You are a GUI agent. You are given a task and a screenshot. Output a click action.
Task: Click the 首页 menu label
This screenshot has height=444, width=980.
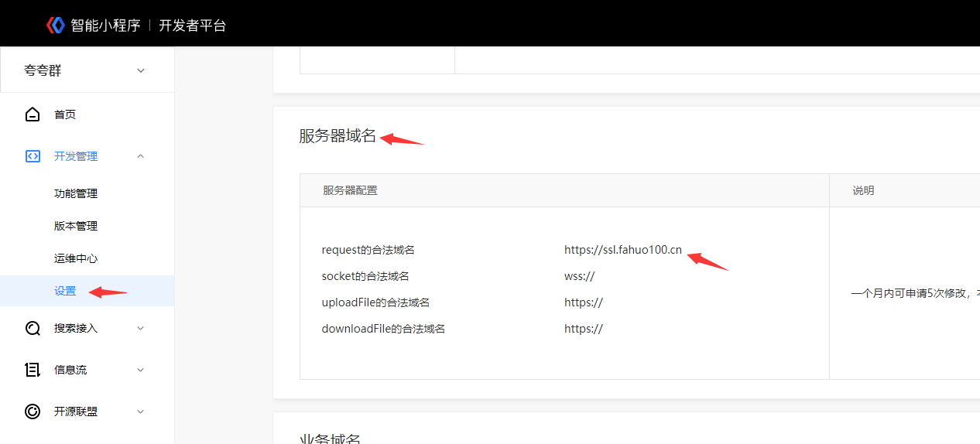point(65,114)
